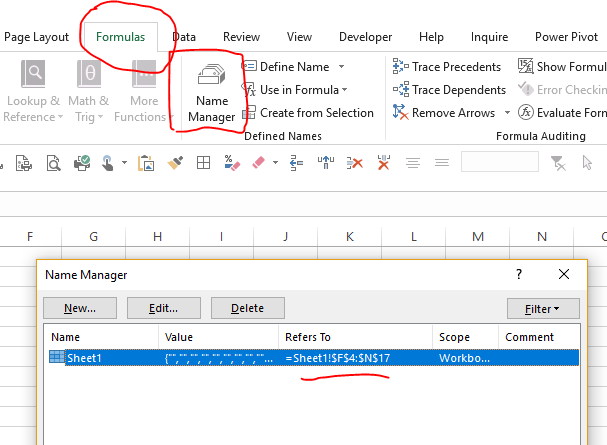Open the Inquire tab
Screen dimensions: 607x445
pyautogui.click(x=489, y=37)
